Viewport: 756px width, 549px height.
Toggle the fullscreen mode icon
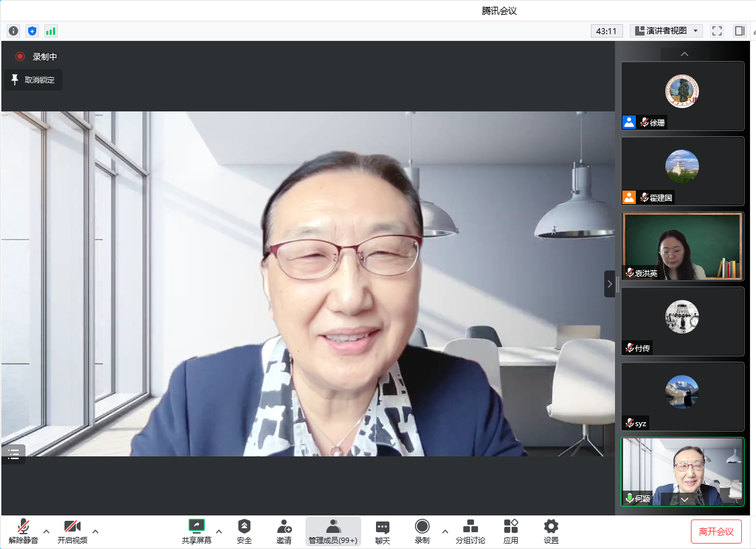coord(717,31)
